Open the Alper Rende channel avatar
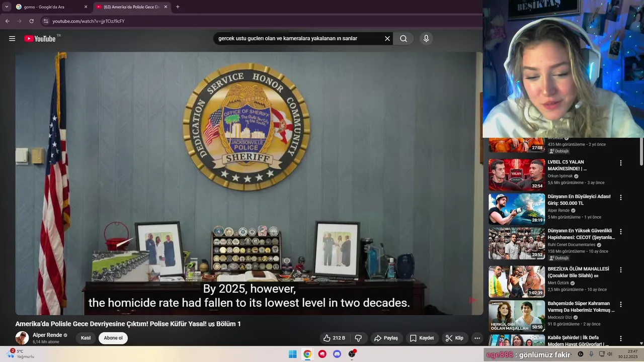Viewport: 644px width, 362px height. 22,338
